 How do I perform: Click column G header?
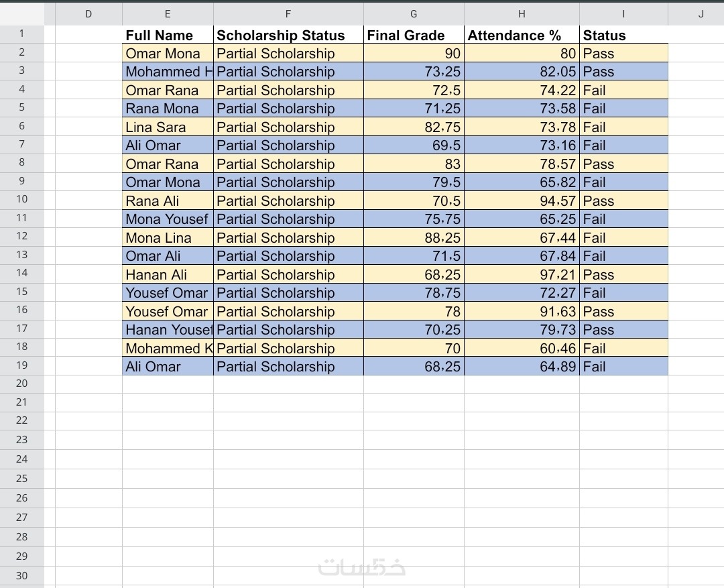tap(414, 13)
